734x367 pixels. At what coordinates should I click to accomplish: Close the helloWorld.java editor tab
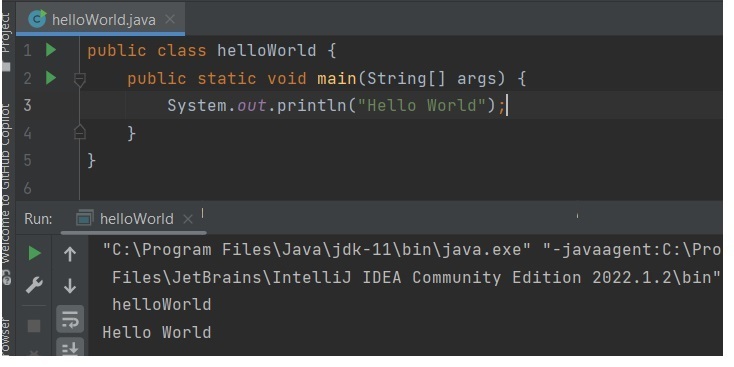pyautogui.click(x=170, y=19)
